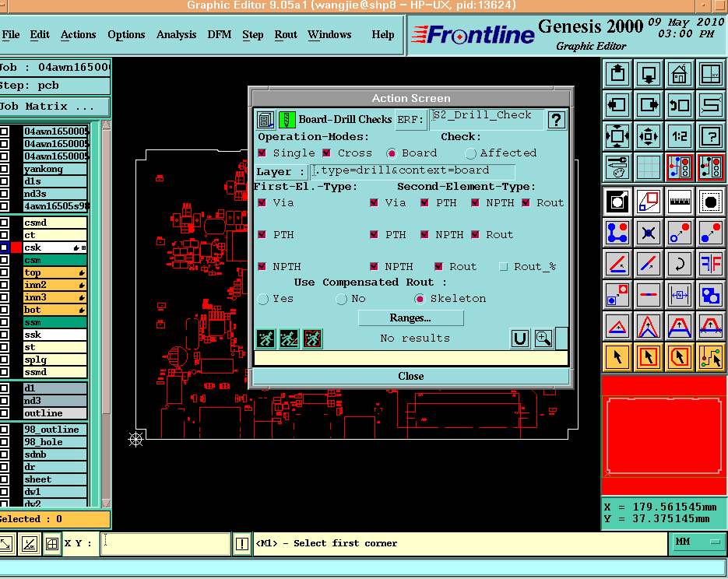Select the ruler measurement tool icon
This screenshot has width=728, height=579.
coord(680,202)
